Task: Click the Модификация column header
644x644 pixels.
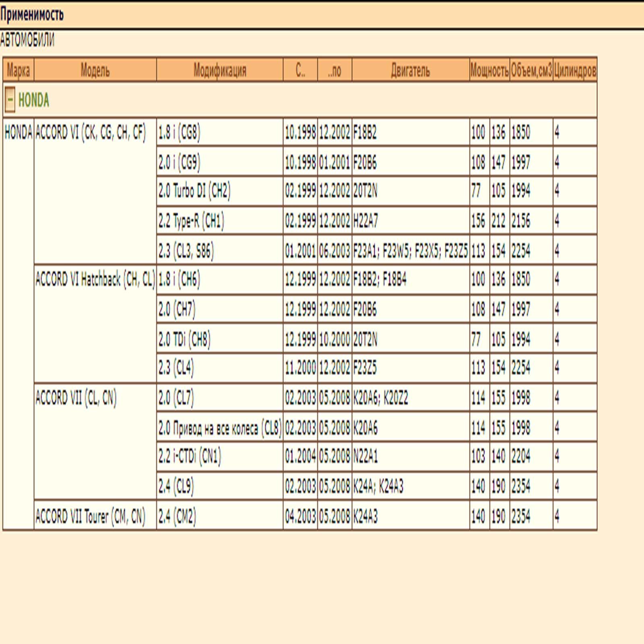Action: (x=220, y=70)
